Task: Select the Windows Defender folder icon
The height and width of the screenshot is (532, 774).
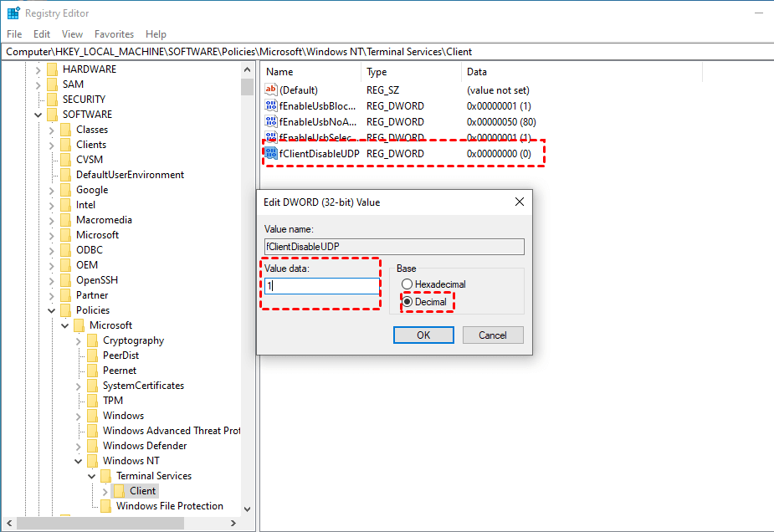Action: 92,446
